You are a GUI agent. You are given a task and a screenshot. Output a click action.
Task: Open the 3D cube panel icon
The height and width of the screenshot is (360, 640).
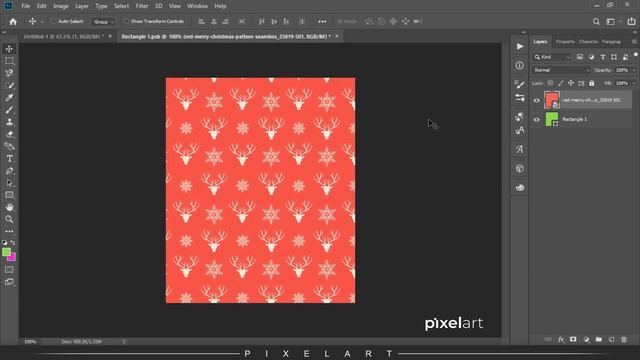click(x=520, y=168)
